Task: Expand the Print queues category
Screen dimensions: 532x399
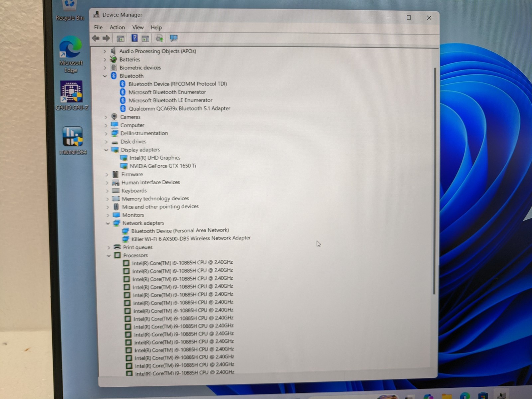Action: tap(108, 247)
